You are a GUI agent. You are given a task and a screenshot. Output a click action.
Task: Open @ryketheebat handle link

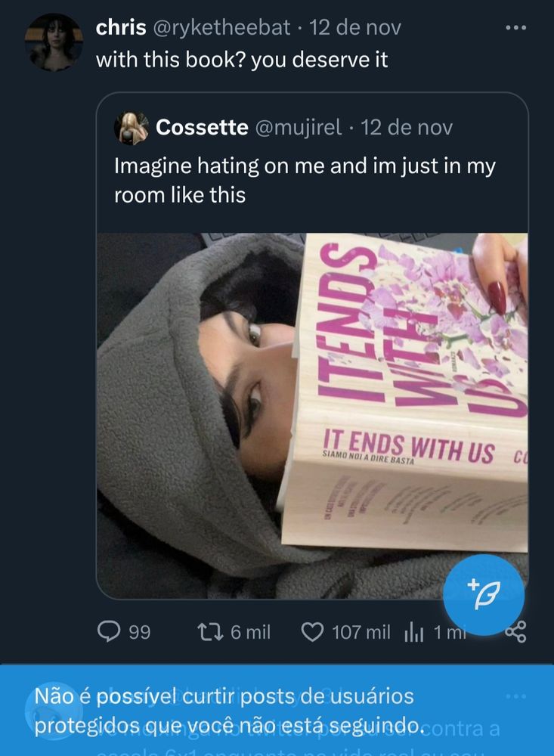point(221,27)
